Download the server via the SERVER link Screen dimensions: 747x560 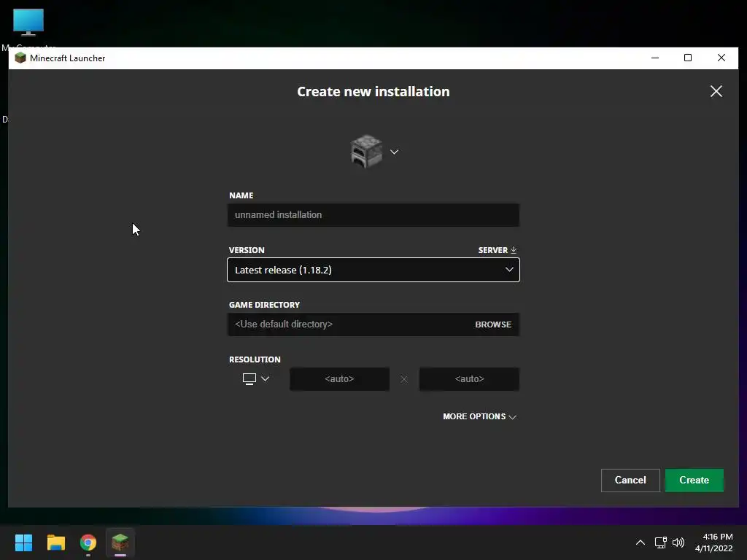click(498, 250)
